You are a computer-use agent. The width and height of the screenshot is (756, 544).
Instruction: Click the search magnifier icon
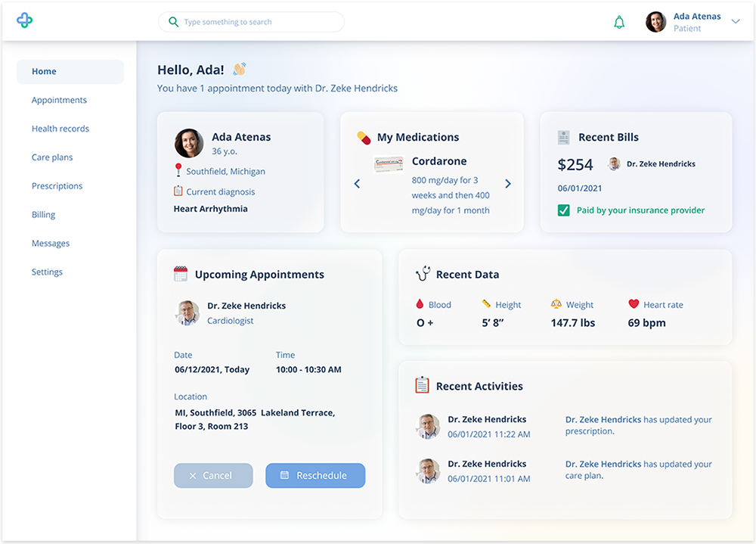pyautogui.click(x=173, y=22)
